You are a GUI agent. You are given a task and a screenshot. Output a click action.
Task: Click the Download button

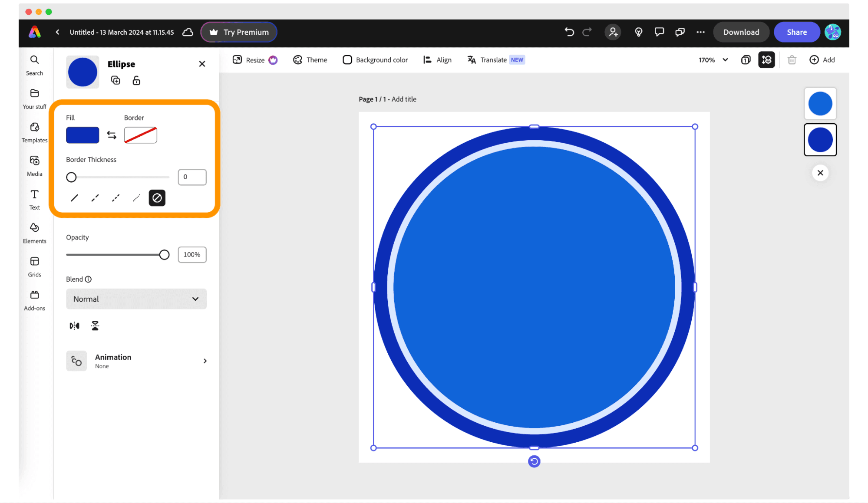coord(741,32)
